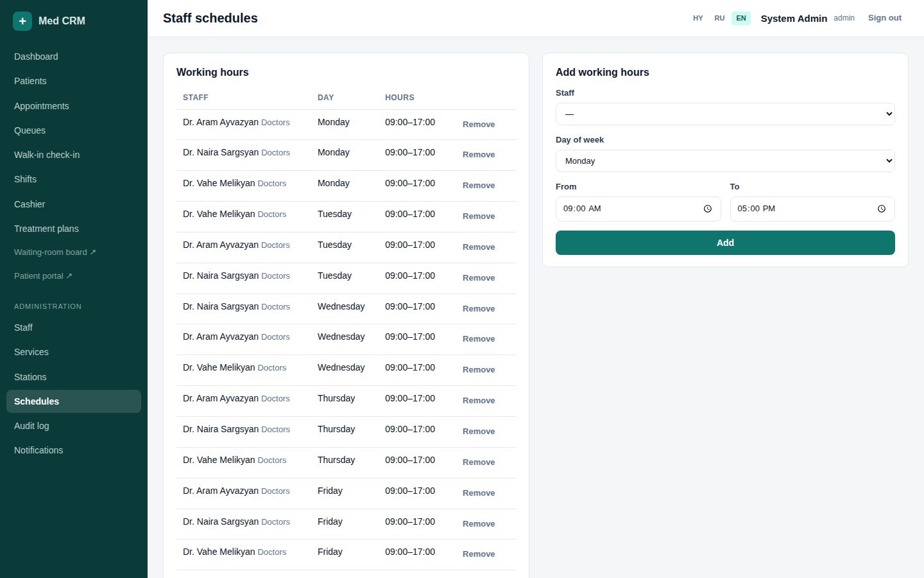
Task: Open Stations in the sidebar
Action: (x=74, y=377)
